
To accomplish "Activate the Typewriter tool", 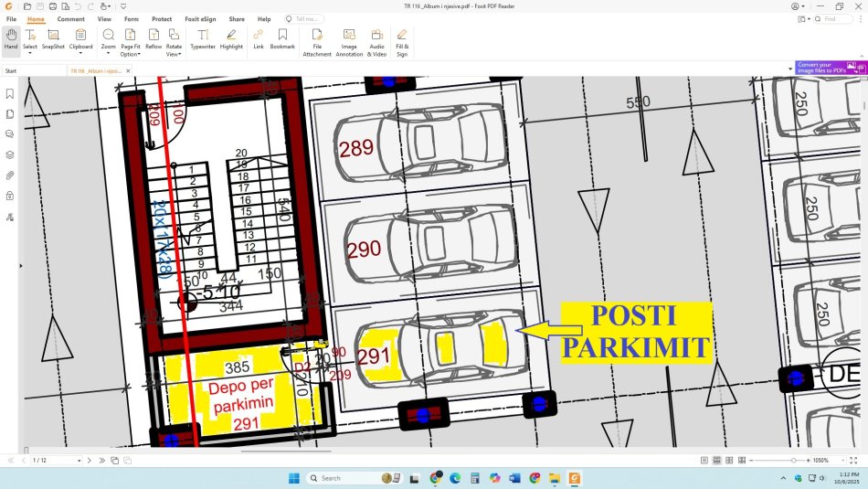I will click(203, 39).
